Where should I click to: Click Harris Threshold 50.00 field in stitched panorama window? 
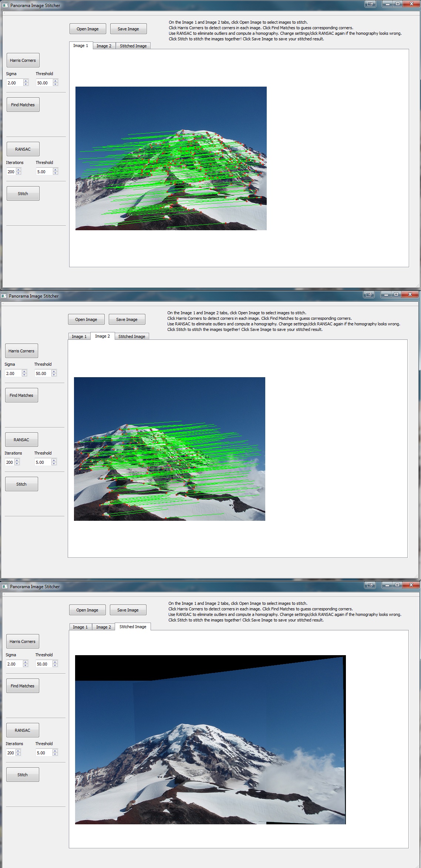pos(44,664)
